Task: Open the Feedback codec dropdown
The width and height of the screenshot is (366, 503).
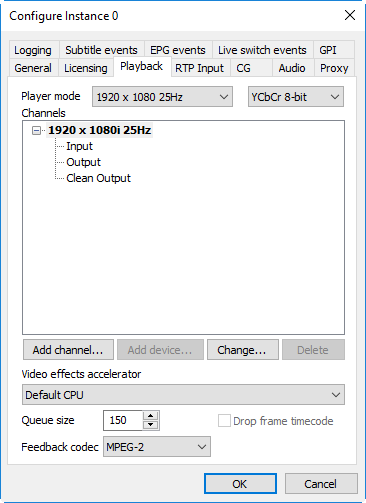Action: (x=157, y=447)
